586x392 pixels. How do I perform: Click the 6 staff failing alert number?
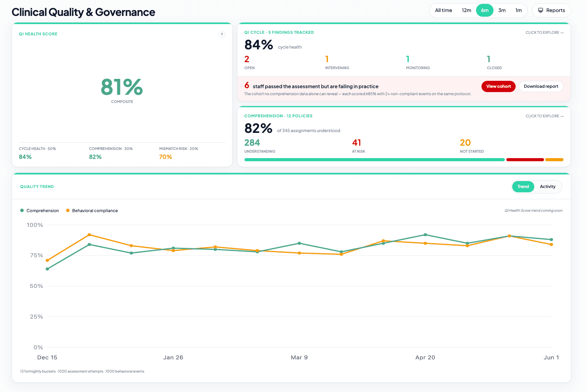pyautogui.click(x=247, y=85)
